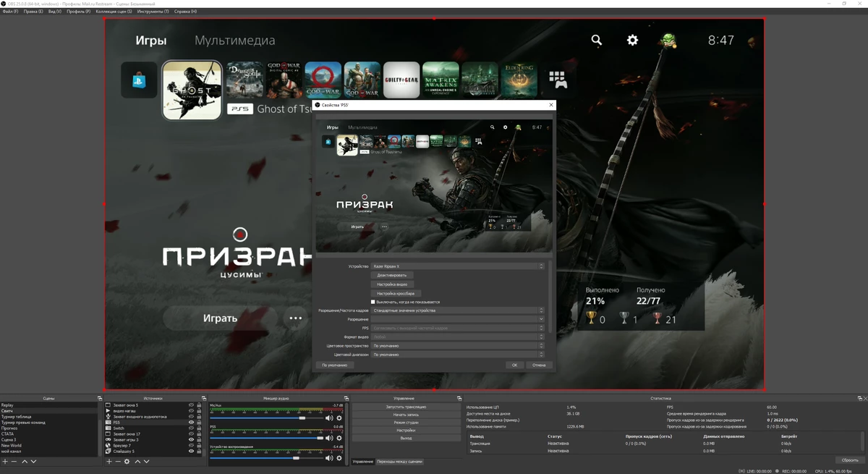Toggle visibility of видео нагаш source

[192, 411]
